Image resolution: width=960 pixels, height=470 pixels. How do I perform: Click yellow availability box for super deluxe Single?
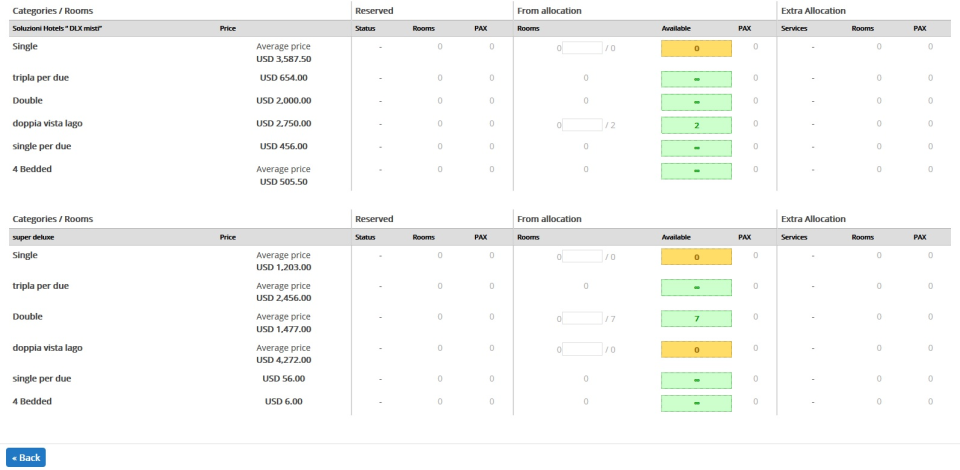[696, 257]
